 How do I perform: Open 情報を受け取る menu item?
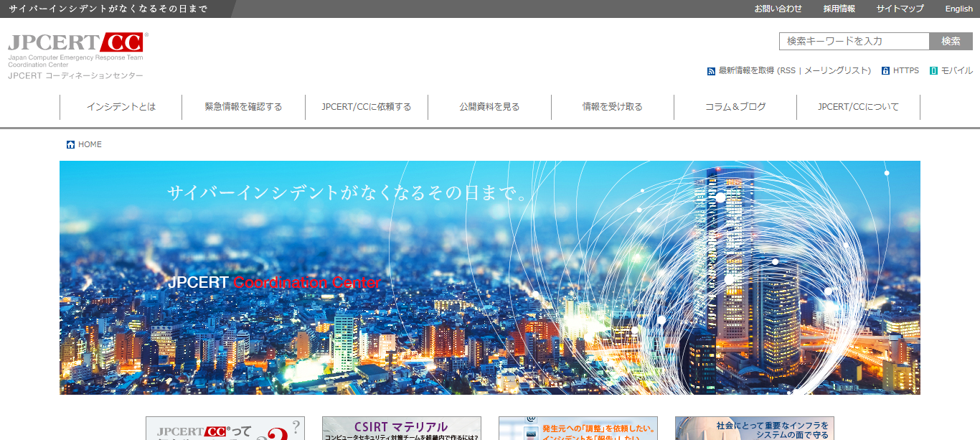(612, 107)
